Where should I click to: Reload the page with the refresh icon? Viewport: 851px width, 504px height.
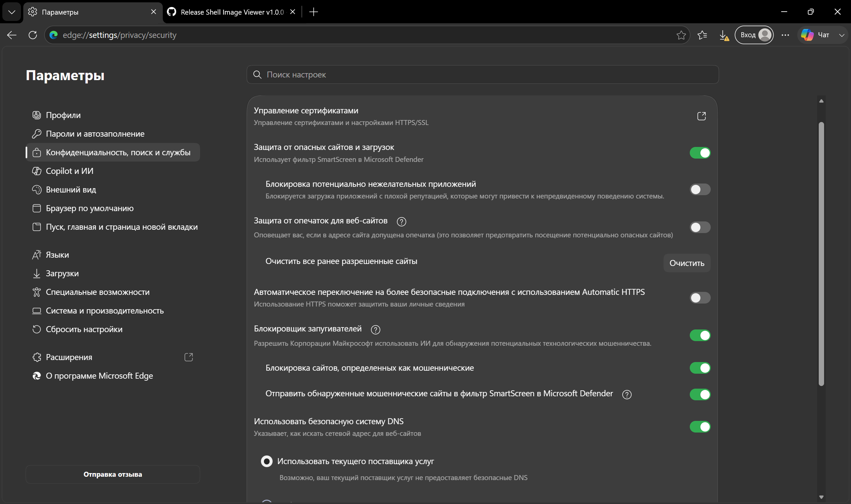(x=33, y=35)
